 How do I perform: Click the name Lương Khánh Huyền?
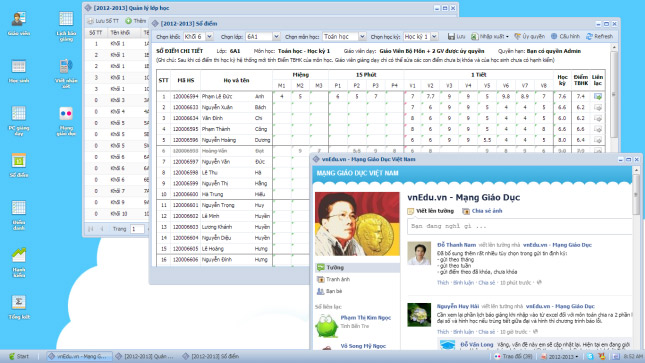pos(236,227)
